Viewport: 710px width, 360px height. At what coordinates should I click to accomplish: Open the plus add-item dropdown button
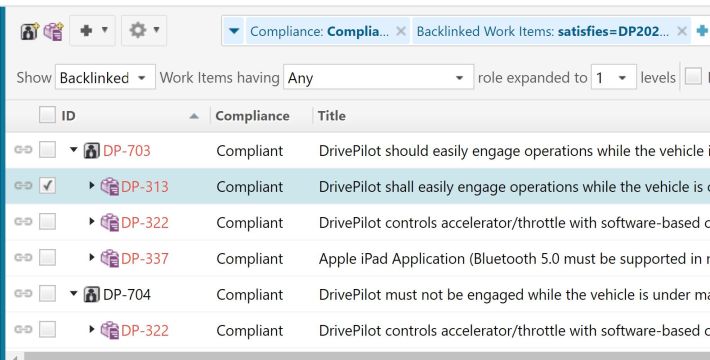click(93, 31)
